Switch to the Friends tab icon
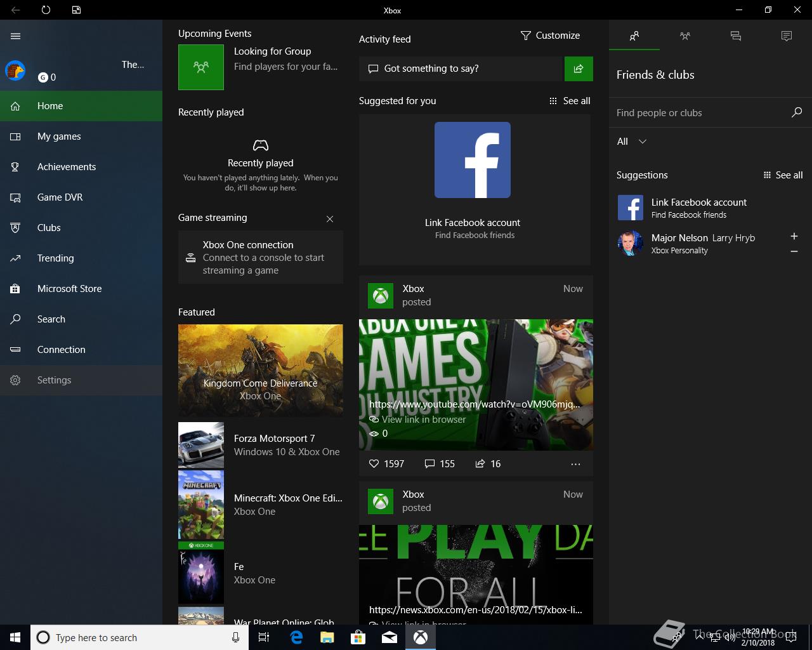 pyautogui.click(x=634, y=36)
